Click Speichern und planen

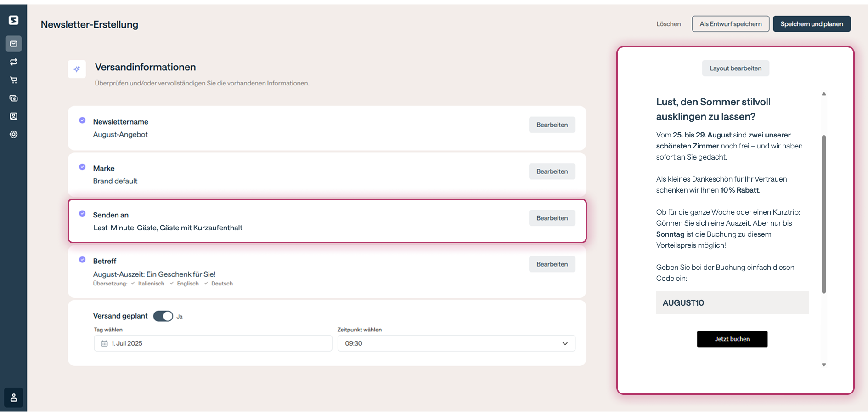click(x=812, y=23)
